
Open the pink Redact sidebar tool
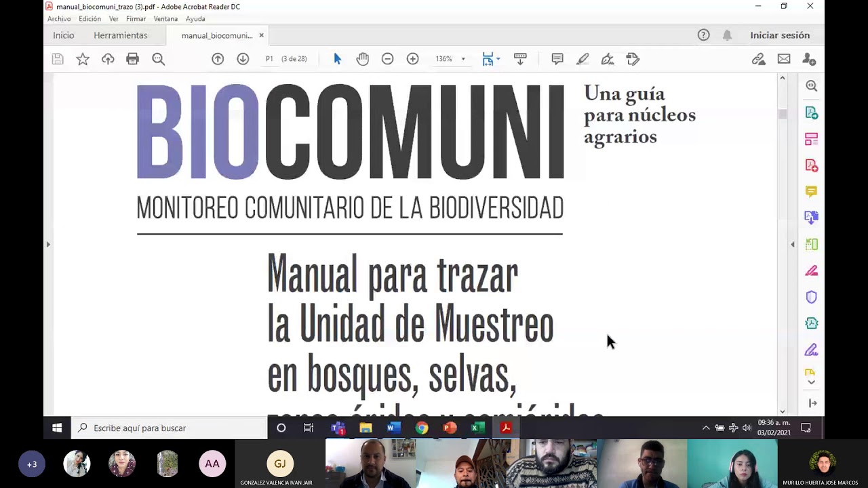coord(811,270)
